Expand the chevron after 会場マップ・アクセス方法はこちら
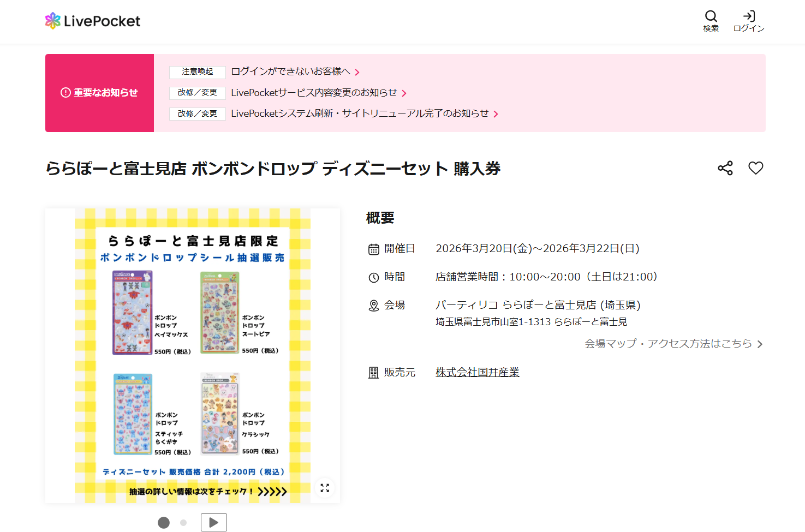 [760, 344]
